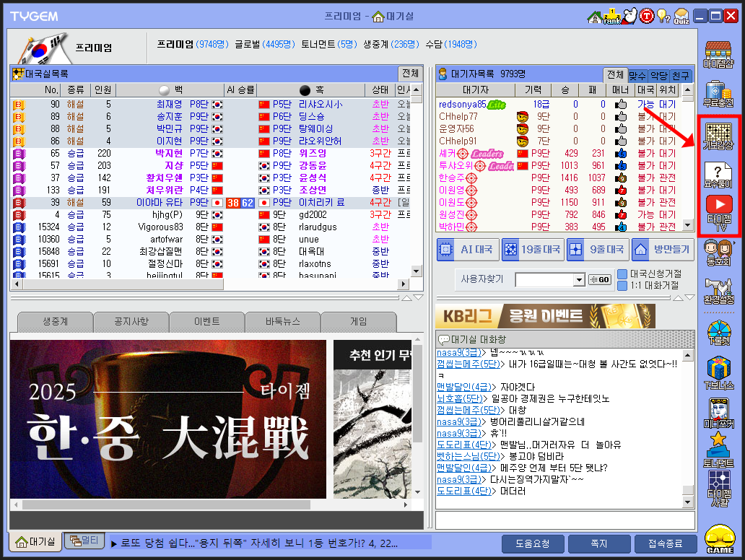
Task: Open the T룰렛 roulette icon
Action: 718,333
